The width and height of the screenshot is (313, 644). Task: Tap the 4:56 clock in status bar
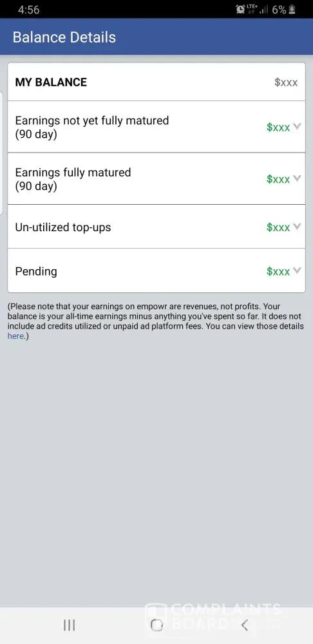pos(29,10)
